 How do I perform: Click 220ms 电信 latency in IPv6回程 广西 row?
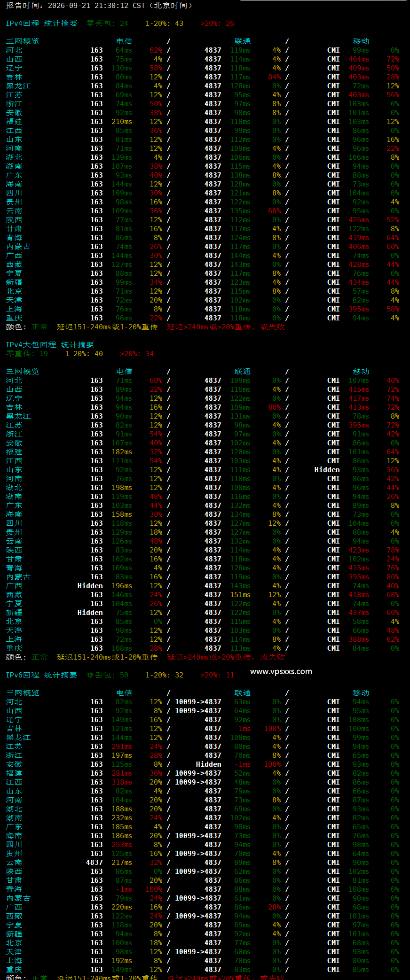coord(122,907)
